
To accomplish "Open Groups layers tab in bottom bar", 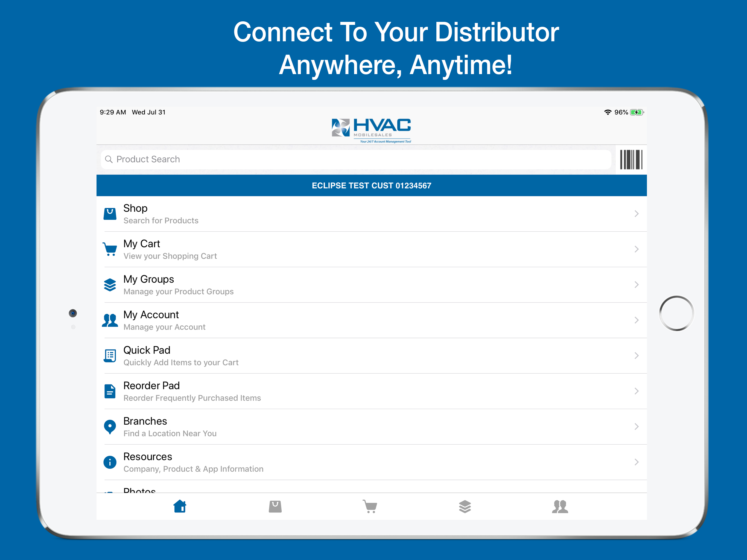I will (465, 506).
